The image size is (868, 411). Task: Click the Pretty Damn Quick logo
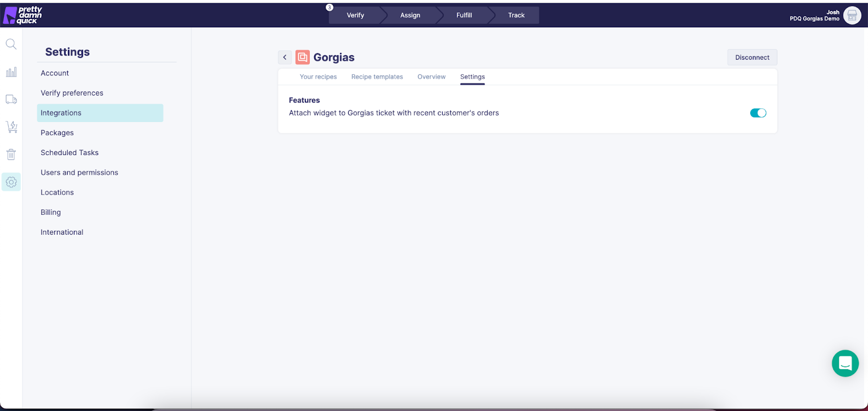pyautogui.click(x=23, y=15)
